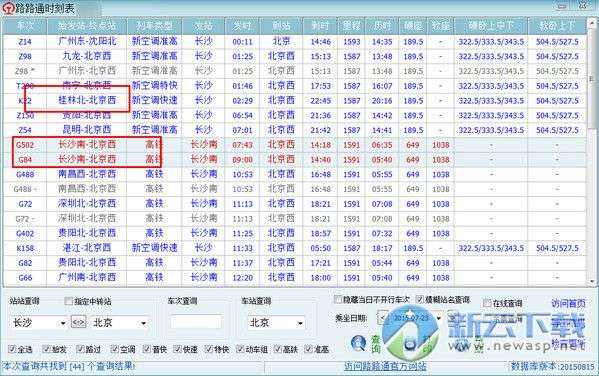Click the scroll down arrow of results list
The image size is (599, 376).
tap(592, 282)
